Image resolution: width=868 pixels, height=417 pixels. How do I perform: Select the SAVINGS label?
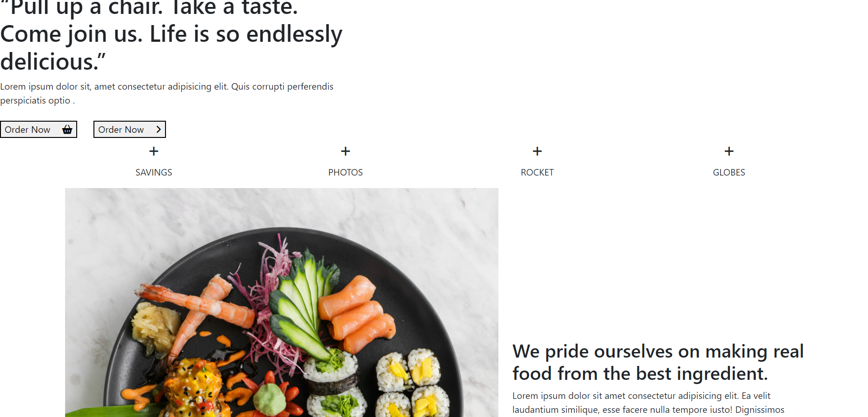tap(154, 172)
